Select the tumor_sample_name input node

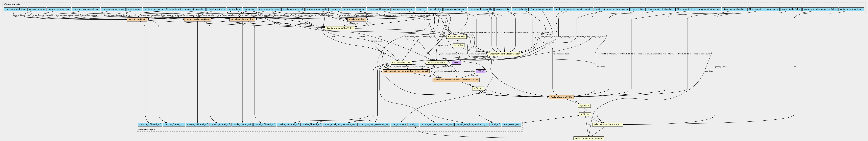269,9
